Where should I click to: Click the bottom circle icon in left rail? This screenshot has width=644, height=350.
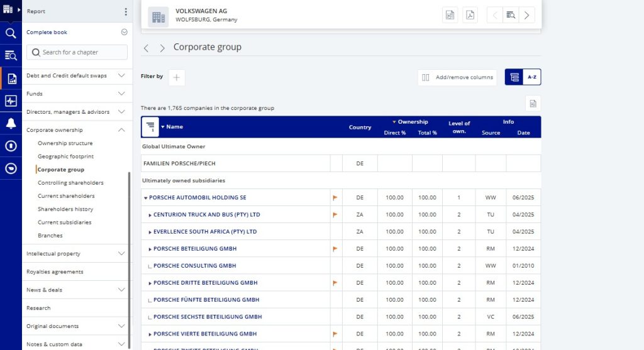click(x=11, y=168)
